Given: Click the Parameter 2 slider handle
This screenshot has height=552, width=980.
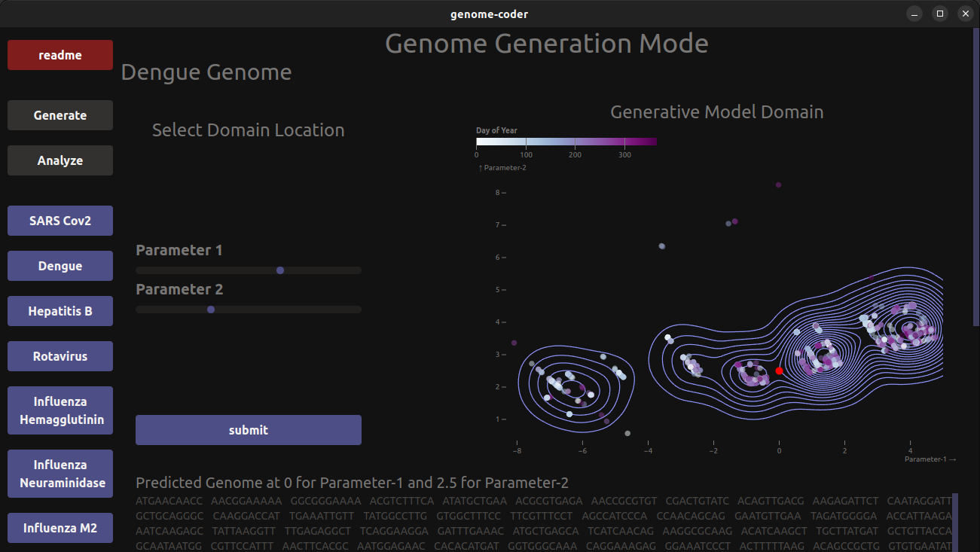Looking at the screenshot, I should pos(211,310).
